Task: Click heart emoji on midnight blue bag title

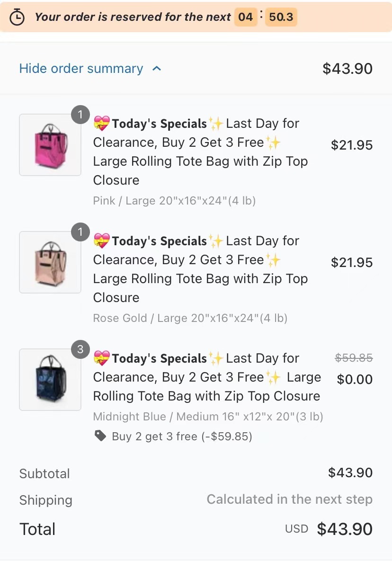Action: pyautogui.click(x=102, y=358)
